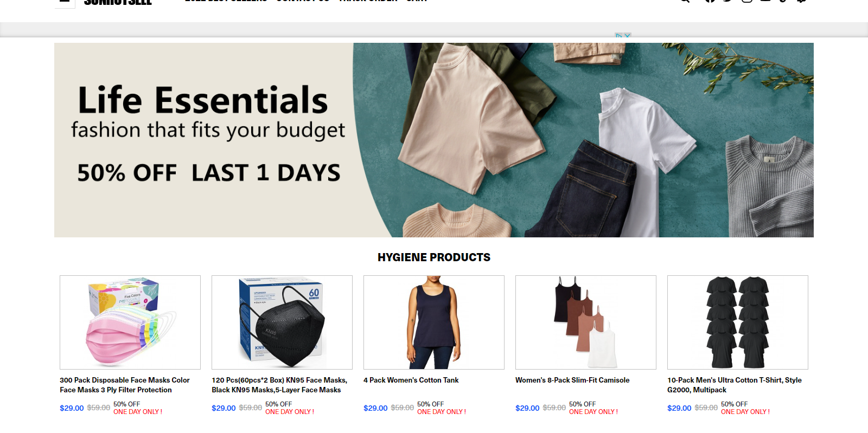
Task: Open the Life Essentials 50% off banner
Action: pos(434,140)
